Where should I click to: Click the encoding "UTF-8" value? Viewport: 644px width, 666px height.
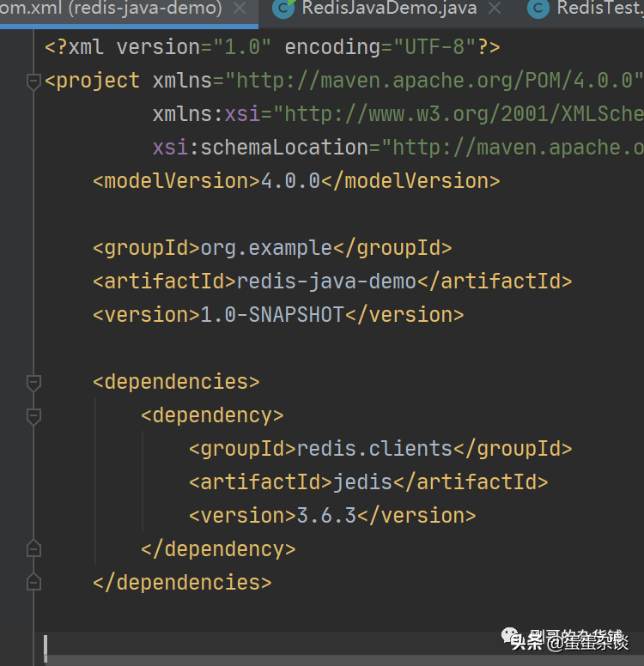[434, 46]
